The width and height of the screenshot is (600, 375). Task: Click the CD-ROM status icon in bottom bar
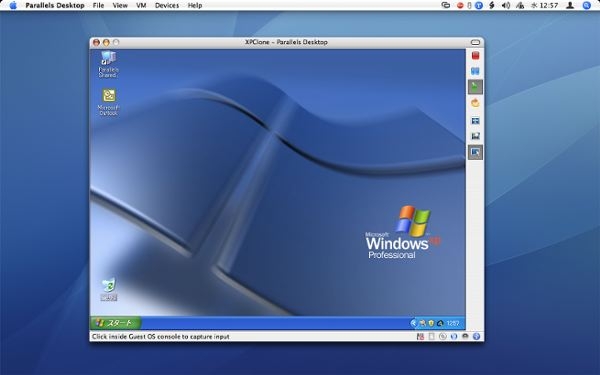click(x=443, y=336)
